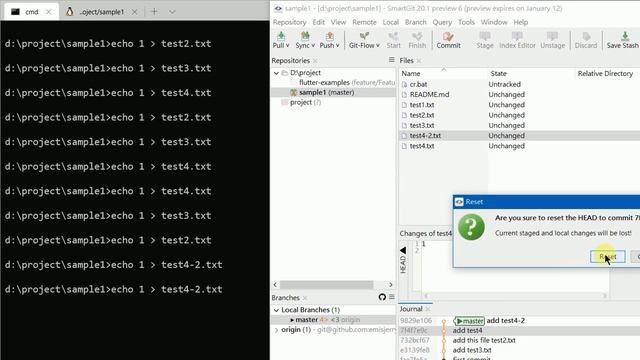Viewport: 640px width, 360px height.
Task: Close the Files panel tab
Action: pos(419,61)
